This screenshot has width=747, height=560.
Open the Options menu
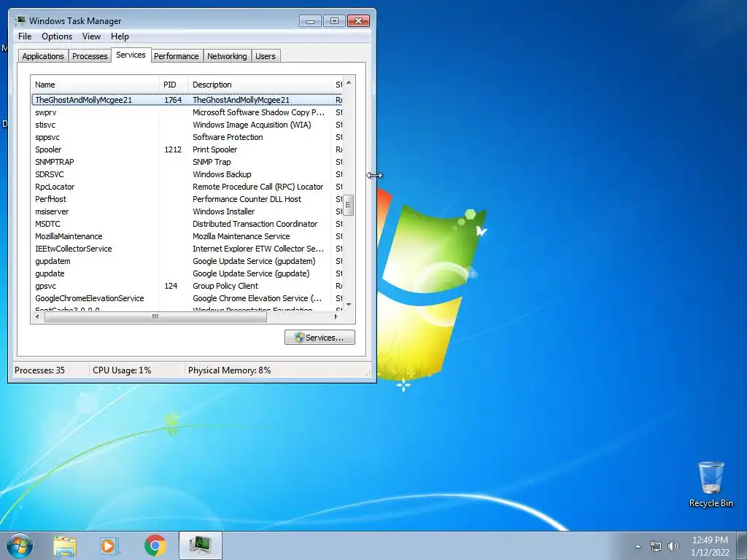click(x=57, y=36)
